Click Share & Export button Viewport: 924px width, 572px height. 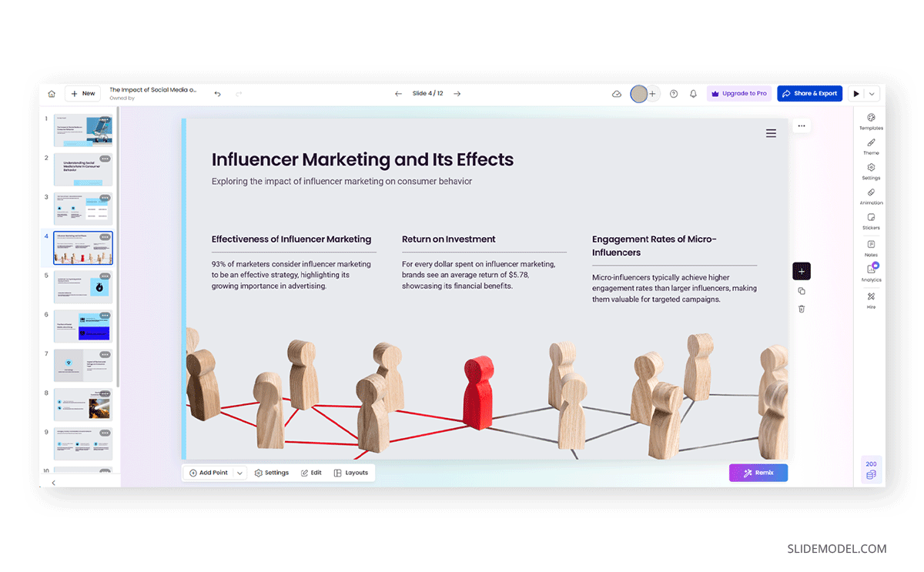click(809, 94)
